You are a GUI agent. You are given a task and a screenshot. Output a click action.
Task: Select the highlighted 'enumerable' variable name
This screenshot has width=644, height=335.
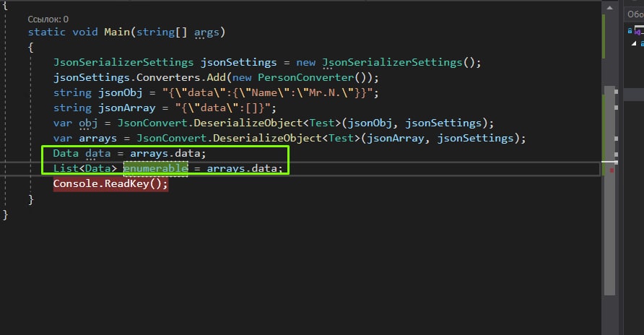(156, 168)
